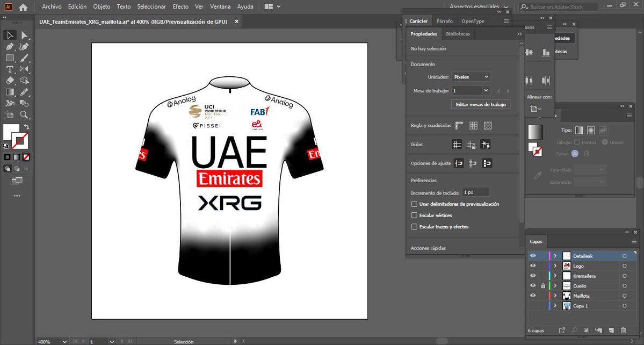Open the Efecto menu
The image size is (644, 345).
pyautogui.click(x=180, y=6)
